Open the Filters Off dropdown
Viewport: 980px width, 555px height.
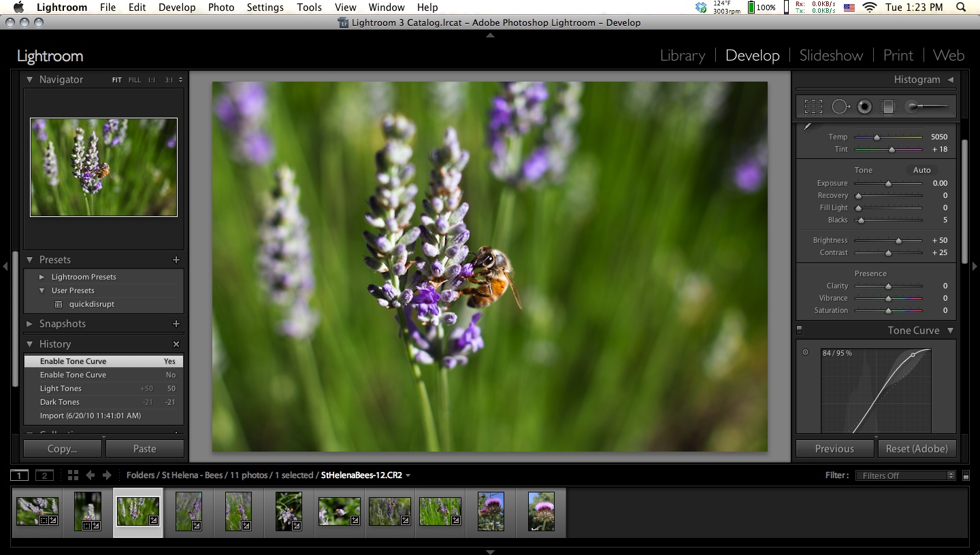(x=905, y=476)
